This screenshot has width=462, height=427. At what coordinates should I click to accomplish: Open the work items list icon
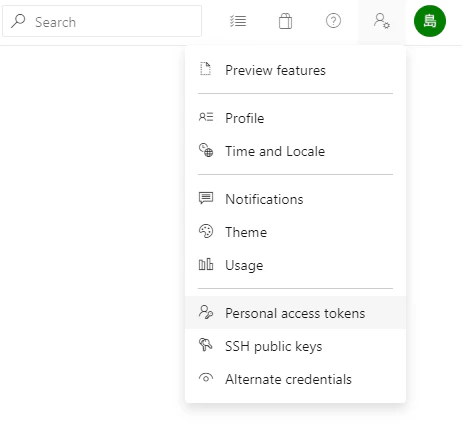[x=238, y=21]
